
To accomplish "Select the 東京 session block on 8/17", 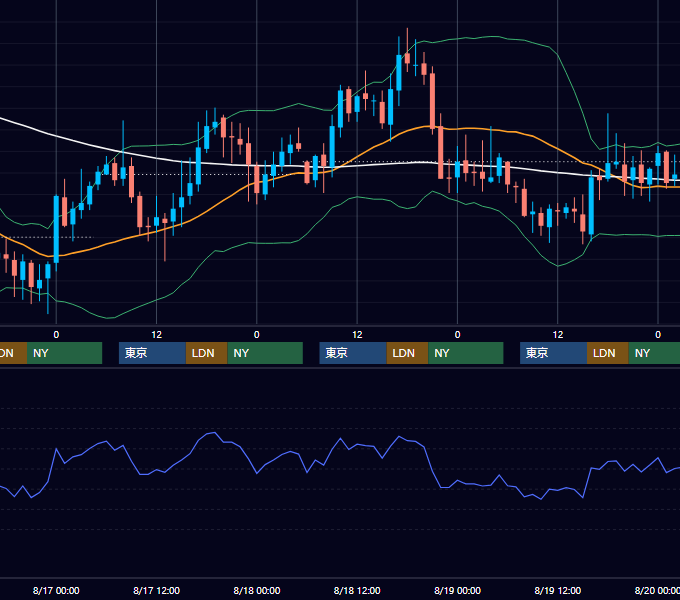I will 152,353.
